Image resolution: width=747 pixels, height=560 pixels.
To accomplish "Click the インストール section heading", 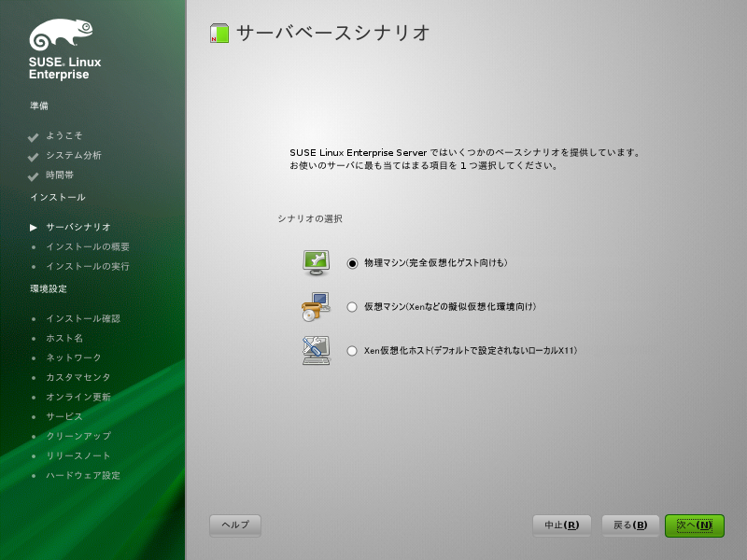I will (x=58, y=197).
